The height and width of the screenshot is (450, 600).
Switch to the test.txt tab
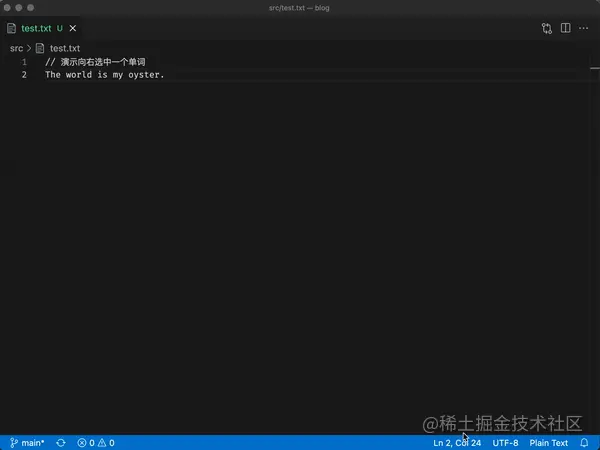(37, 29)
